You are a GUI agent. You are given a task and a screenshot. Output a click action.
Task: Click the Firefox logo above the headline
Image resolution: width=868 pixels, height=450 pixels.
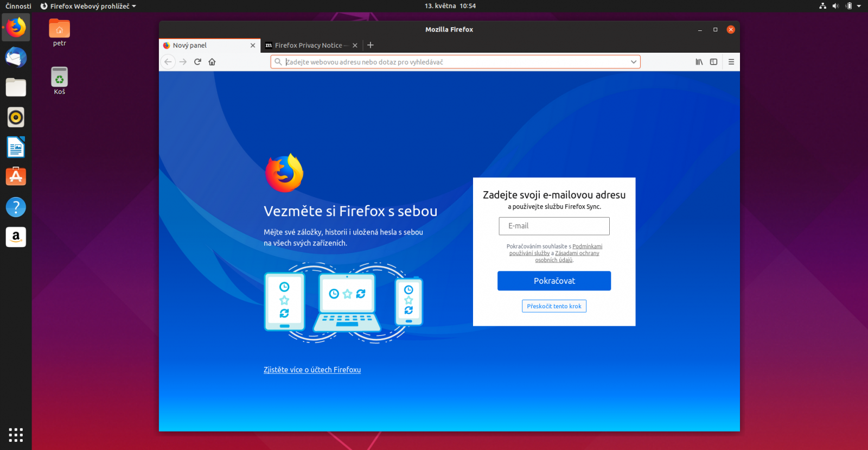284,173
